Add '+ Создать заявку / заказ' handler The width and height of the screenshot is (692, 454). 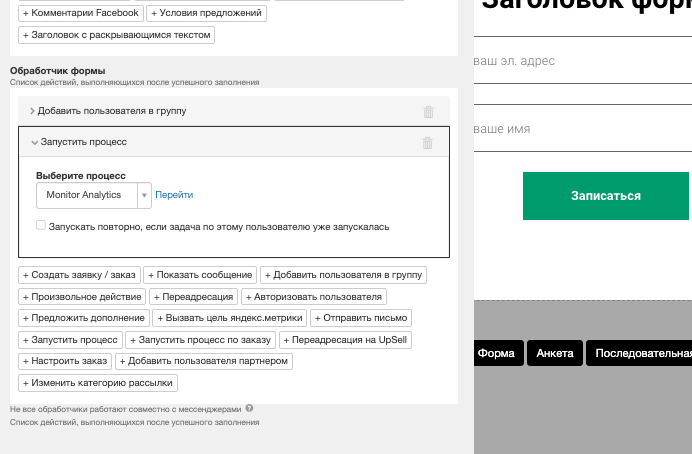[x=80, y=275]
